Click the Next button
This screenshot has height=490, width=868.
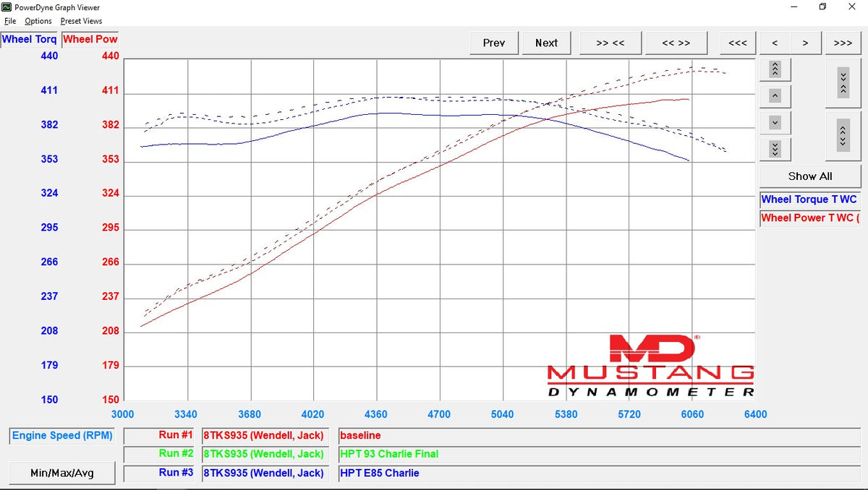click(547, 43)
